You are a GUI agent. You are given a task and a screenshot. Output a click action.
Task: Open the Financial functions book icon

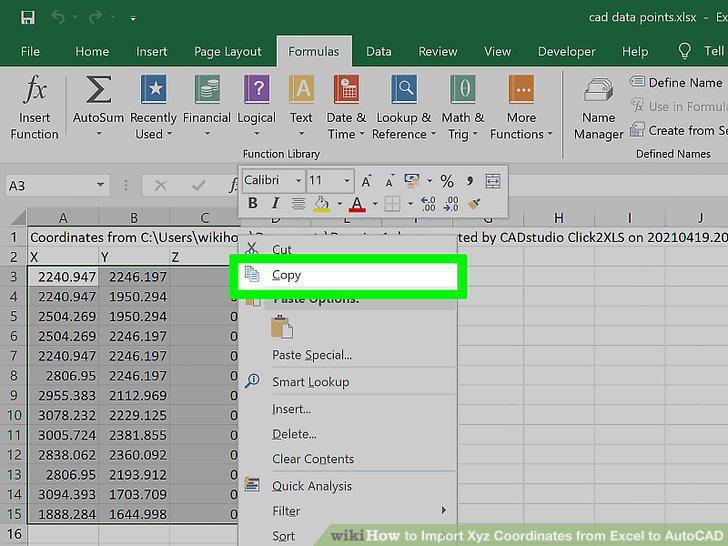(x=207, y=89)
